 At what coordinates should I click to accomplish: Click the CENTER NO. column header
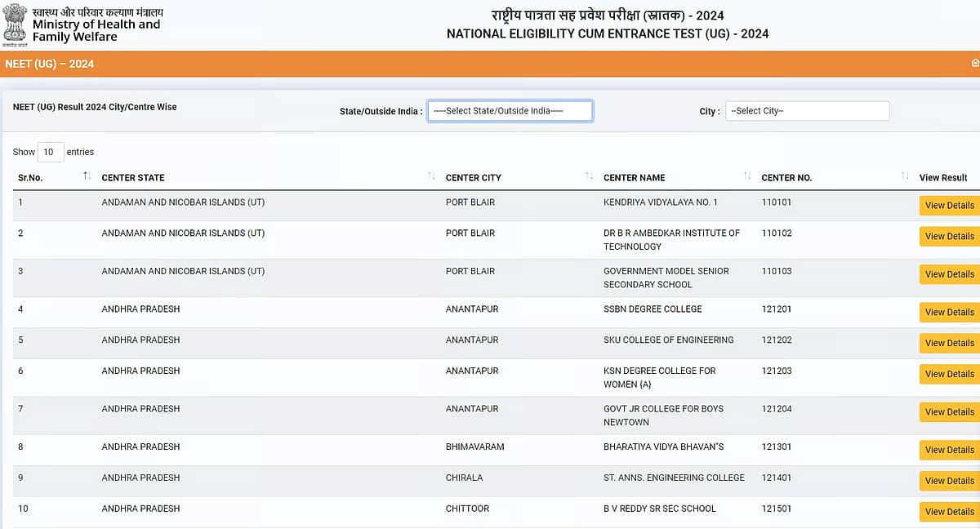coord(786,177)
